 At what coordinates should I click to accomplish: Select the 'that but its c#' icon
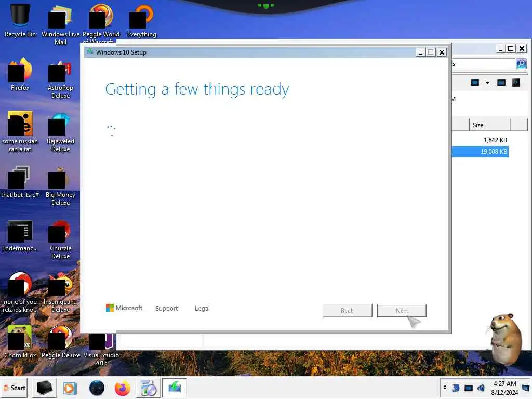tap(20, 181)
